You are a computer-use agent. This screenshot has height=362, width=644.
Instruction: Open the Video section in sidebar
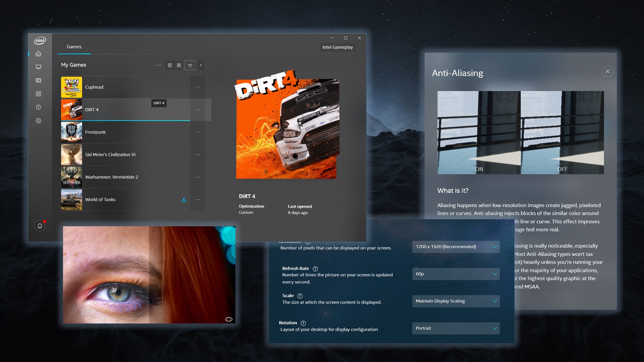39,80
